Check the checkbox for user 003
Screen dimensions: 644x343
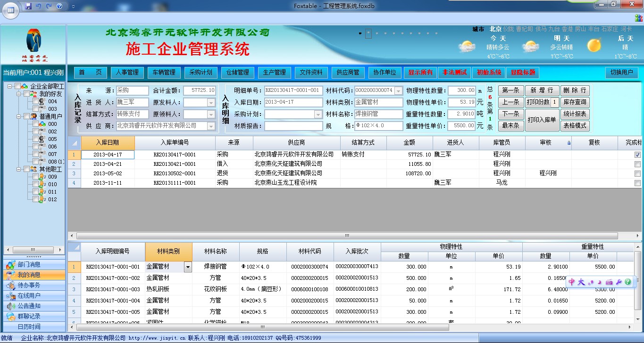[x=35, y=109]
